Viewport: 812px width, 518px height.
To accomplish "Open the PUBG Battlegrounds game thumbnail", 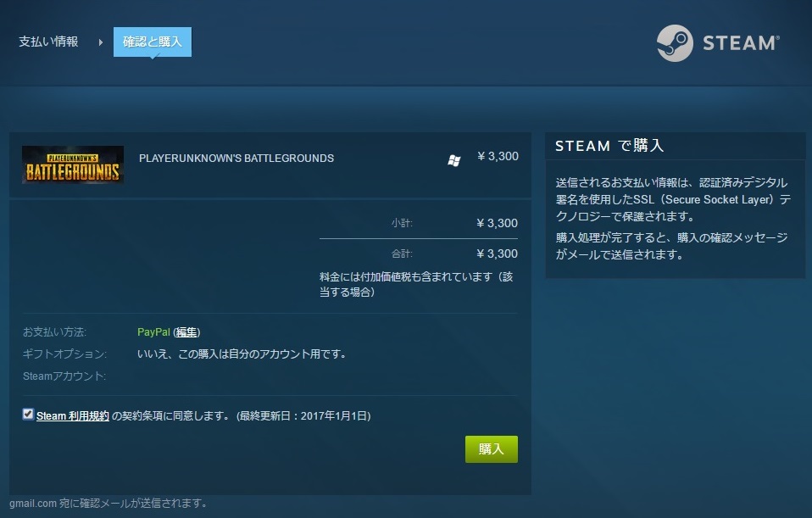I will click(73, 164).
